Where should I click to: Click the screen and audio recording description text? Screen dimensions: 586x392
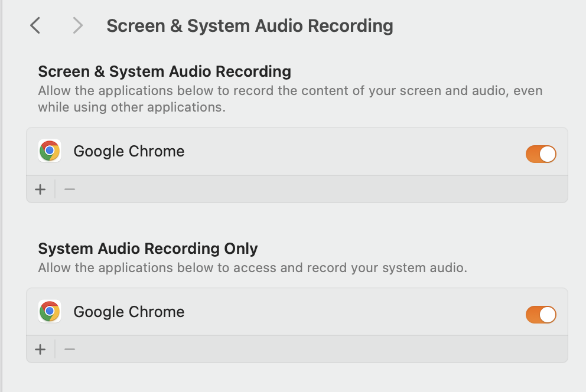pos(289,99)
